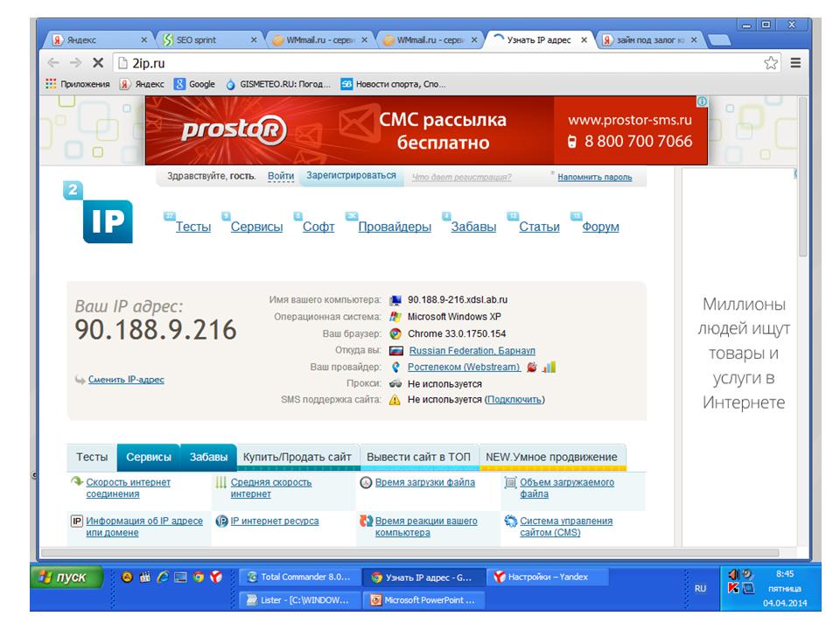Click the speedometer icon by Скорость интернет соединения
This screenshot has width=840, height=630.
(77, 481)
